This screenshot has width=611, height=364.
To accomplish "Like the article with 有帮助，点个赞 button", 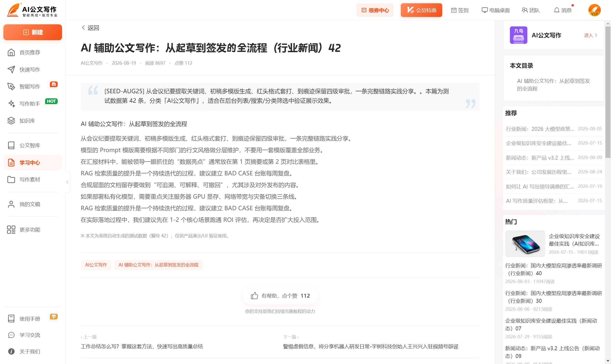I will click(x=280, y=296).
